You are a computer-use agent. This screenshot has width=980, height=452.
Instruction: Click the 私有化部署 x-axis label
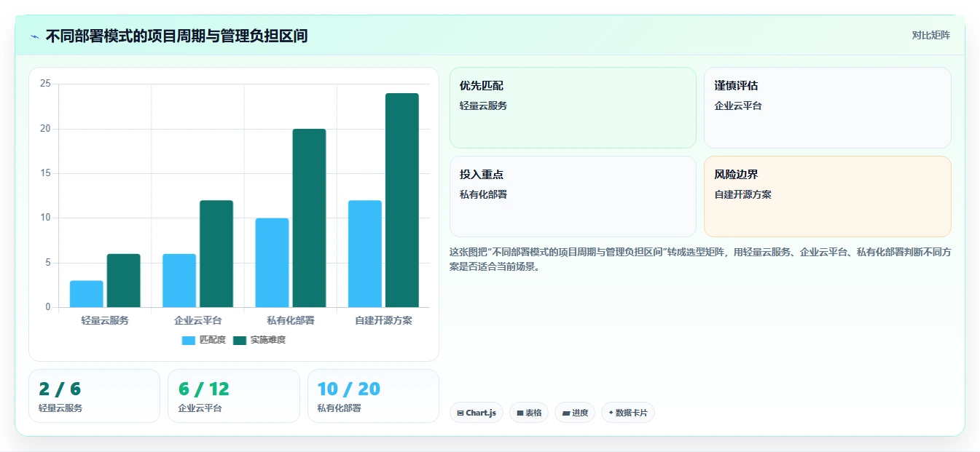click(x=291, y=320)
